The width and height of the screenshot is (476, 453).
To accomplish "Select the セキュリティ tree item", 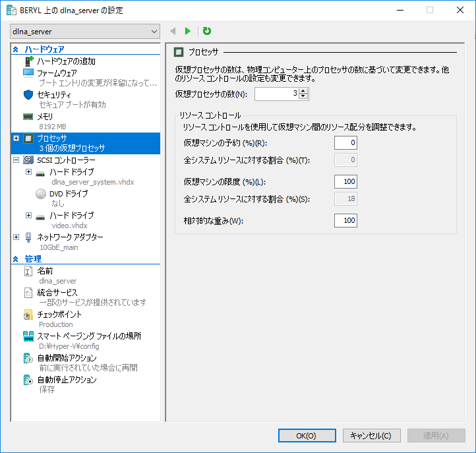I will click(x=54, y=95).
